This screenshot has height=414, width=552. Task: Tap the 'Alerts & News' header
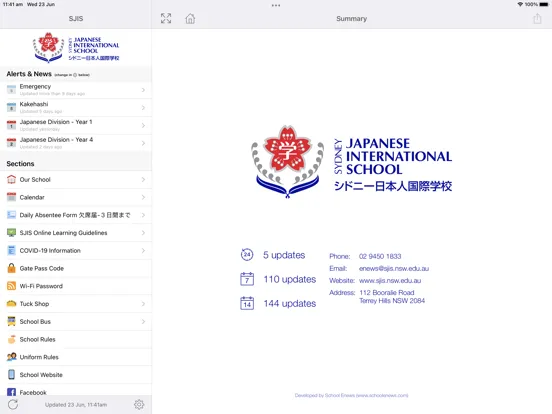tap(29, 74)
